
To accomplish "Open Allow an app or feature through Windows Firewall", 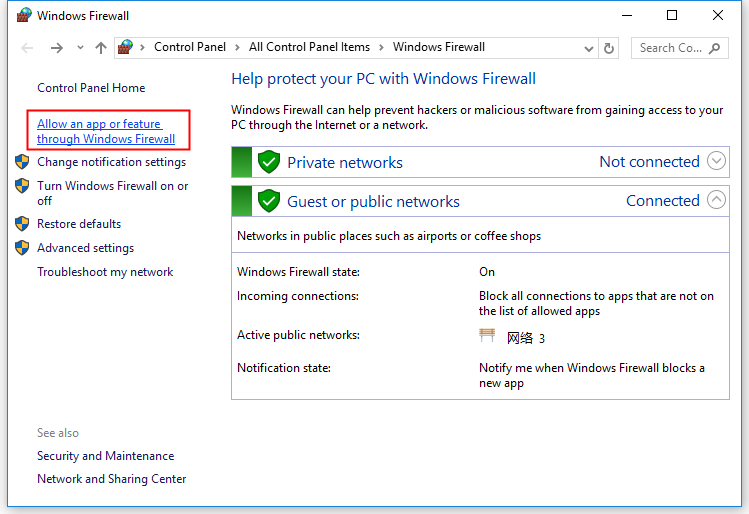I will [106, 131].
